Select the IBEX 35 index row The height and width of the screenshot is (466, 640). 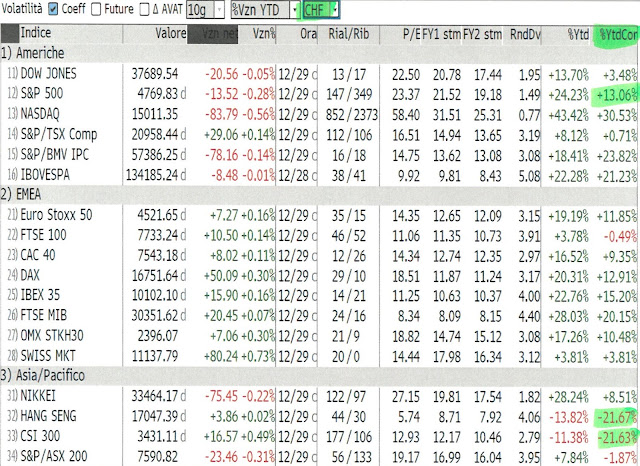coord(319,295)
